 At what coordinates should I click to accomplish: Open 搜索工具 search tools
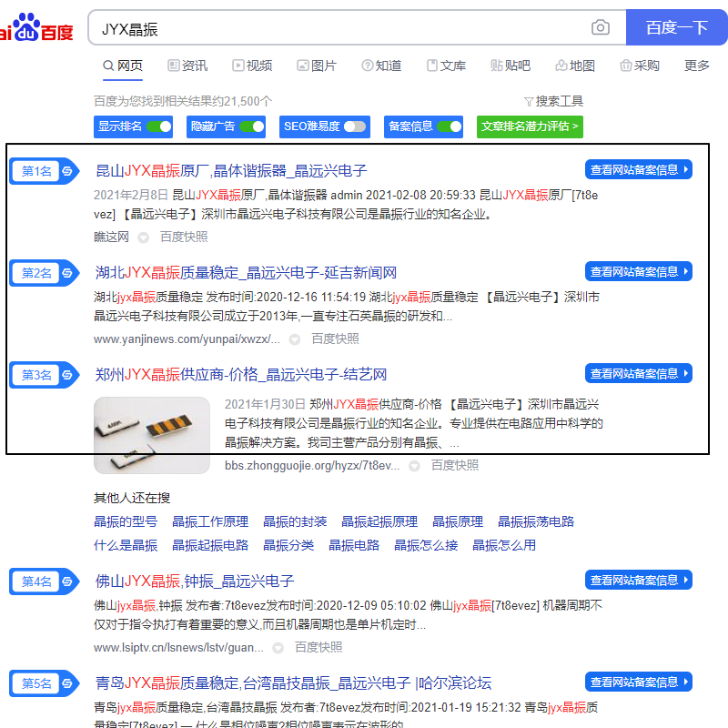tap(553, 101)
